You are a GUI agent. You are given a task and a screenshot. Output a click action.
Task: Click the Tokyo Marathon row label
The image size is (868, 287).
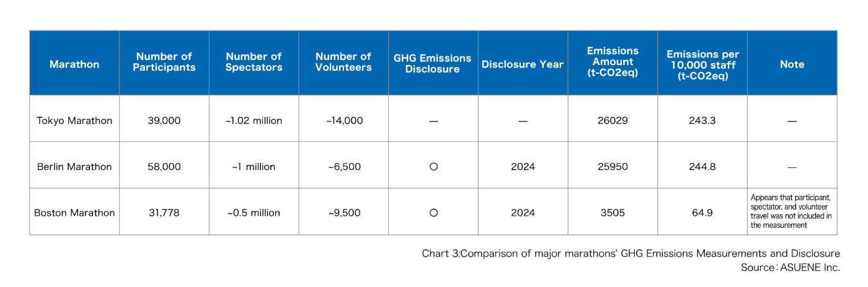click(x=74, y=121)
